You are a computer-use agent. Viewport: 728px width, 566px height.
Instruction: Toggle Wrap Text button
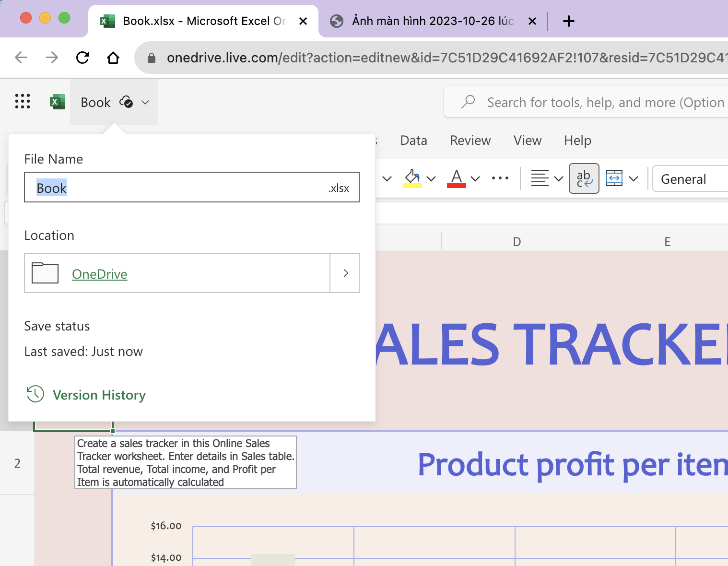(584, 178)
